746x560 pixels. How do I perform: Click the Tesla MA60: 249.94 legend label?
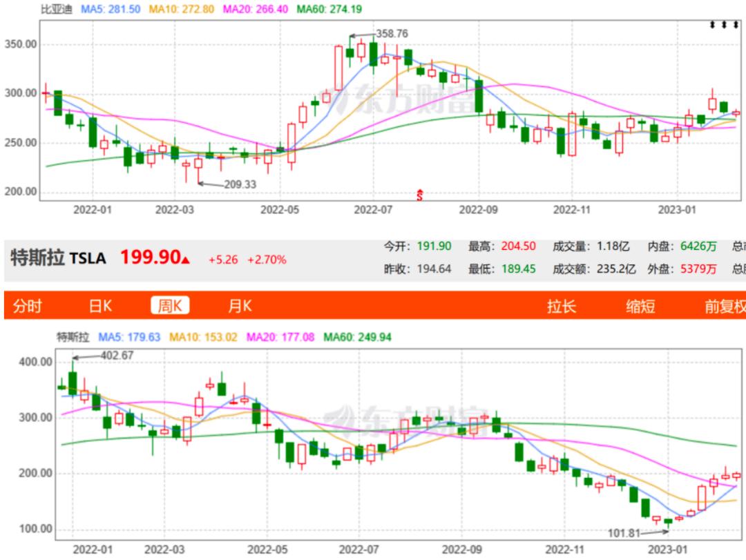(x=357, y=338)
